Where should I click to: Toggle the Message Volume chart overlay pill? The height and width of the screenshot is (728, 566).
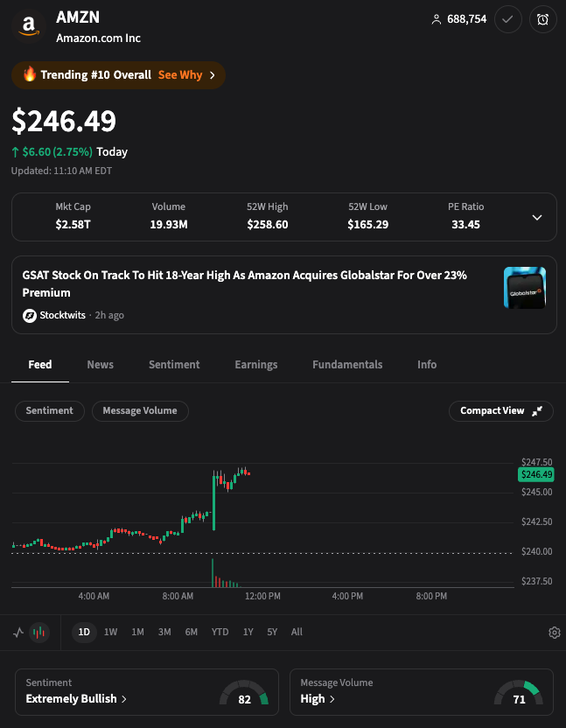click(140, 411)
